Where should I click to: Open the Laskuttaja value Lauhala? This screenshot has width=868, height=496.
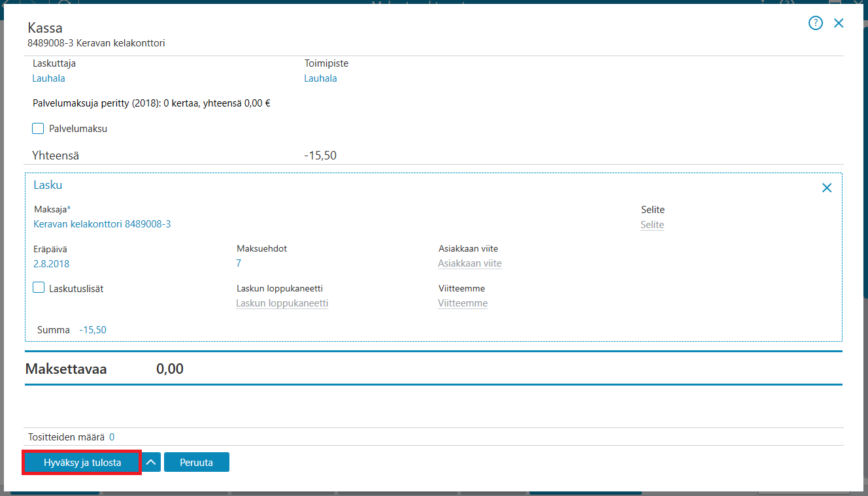[x=49, y=78]
